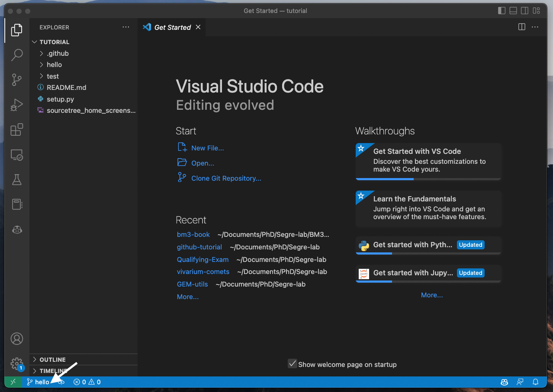
Task: Click the split editor right icon
Action: point(522,27)
